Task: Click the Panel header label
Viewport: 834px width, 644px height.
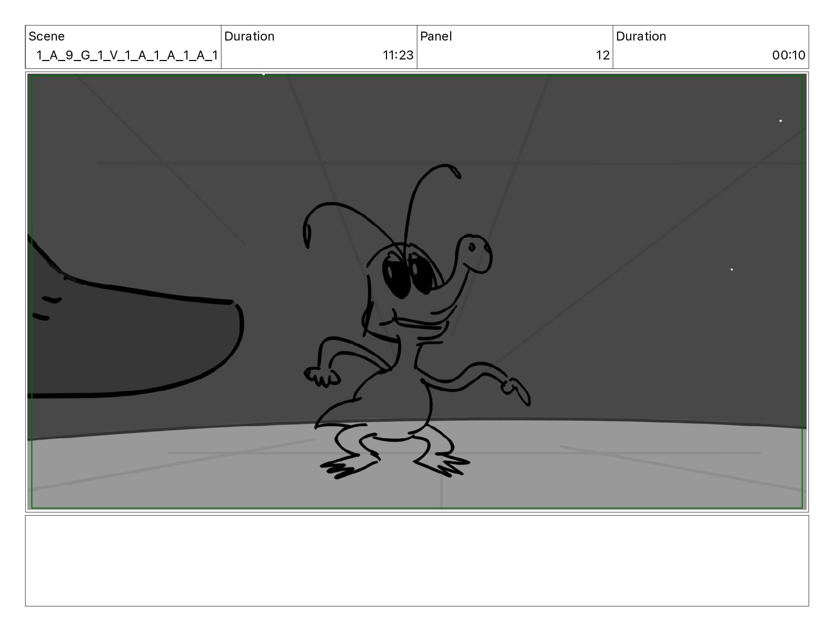Action: pyautogui.click(x=436, y=36)
